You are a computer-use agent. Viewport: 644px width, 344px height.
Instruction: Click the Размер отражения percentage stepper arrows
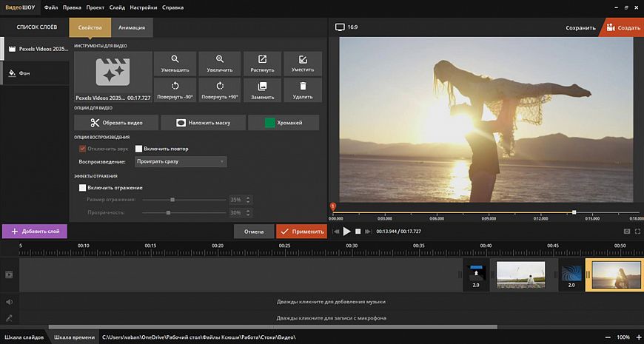[x=248, y=200]
